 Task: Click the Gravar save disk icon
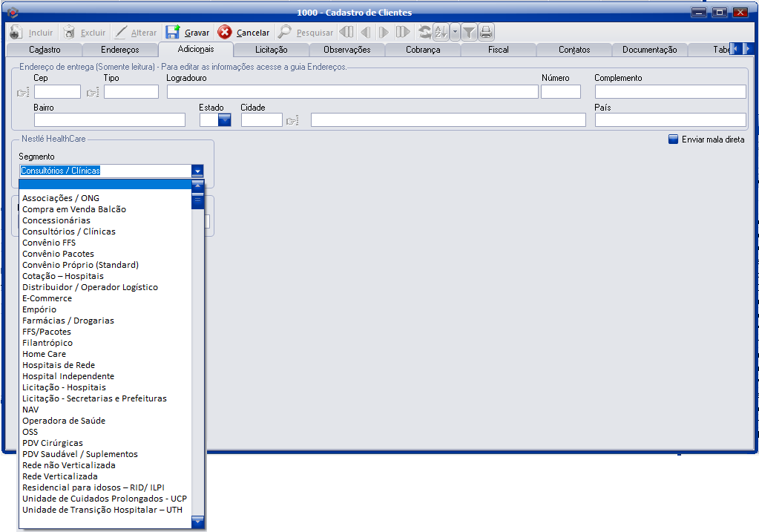[173, 33]
